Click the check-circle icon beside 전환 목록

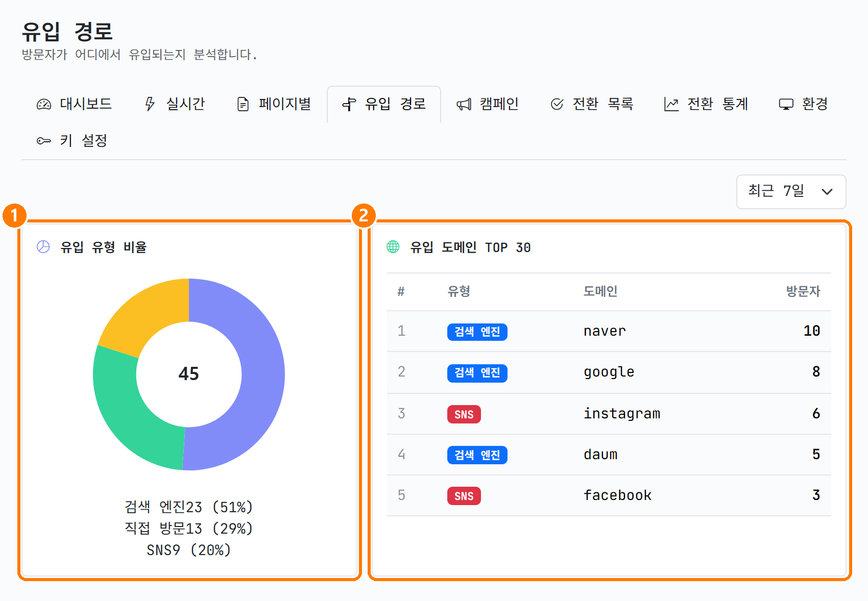click(x=557, y=105)
